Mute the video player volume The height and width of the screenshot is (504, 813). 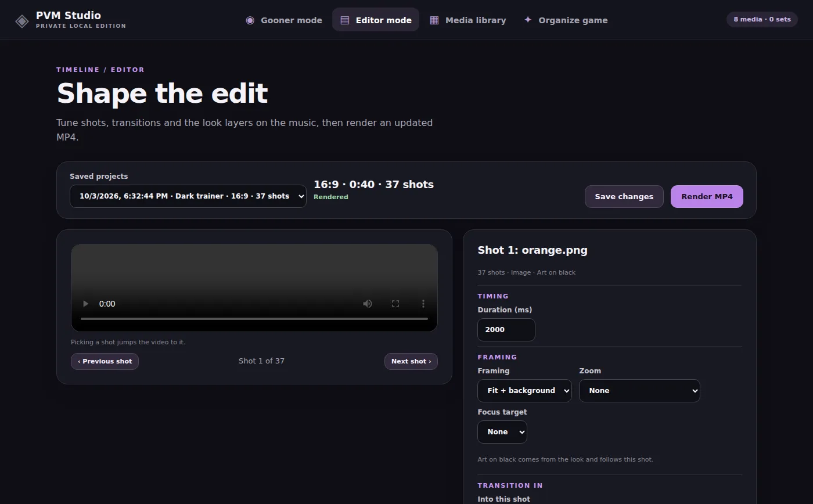368,304
